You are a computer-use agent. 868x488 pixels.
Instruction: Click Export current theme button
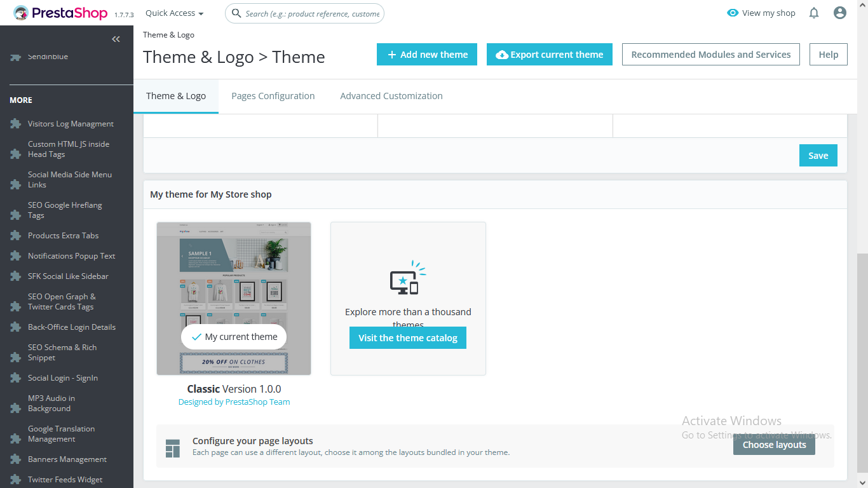click(x=550, y=55)
